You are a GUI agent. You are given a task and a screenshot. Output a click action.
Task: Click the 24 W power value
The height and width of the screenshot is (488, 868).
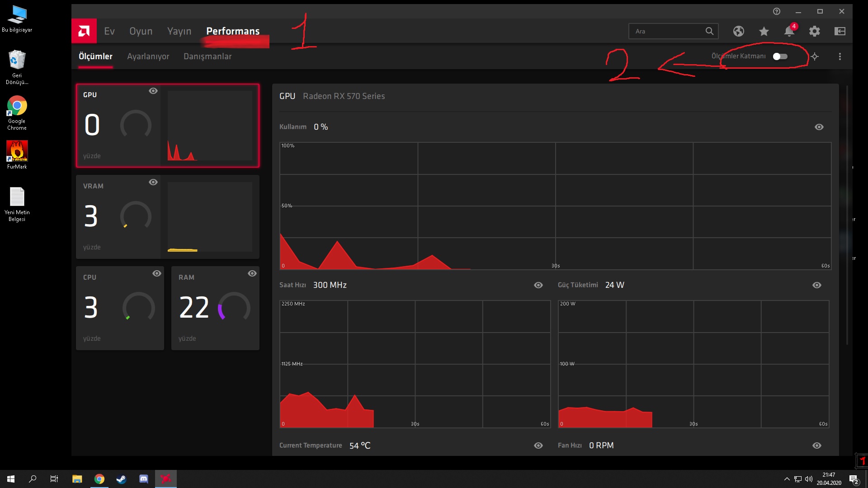coord(615,285)
